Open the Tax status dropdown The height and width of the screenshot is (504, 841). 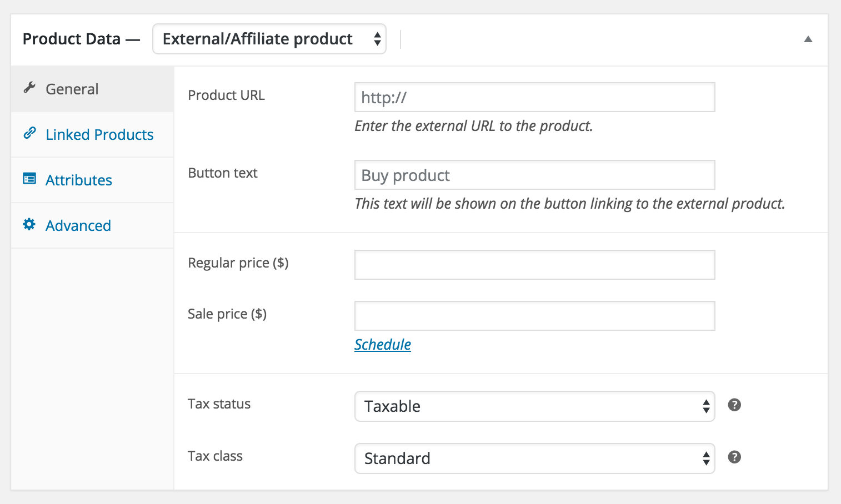click(x=534, y=406)
